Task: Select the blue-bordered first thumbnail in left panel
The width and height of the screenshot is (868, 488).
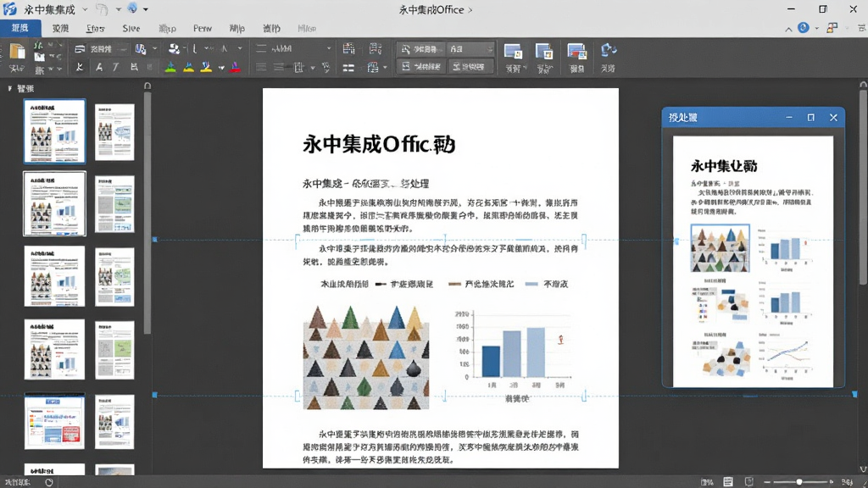Action: coord(55,131)
